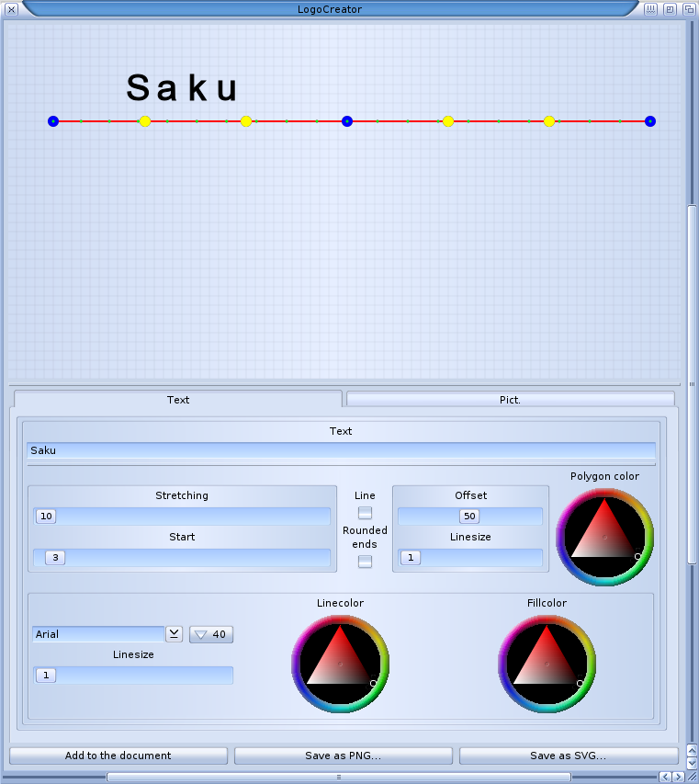
Task: Switch to the Text tab
Action: pos(178,400)
